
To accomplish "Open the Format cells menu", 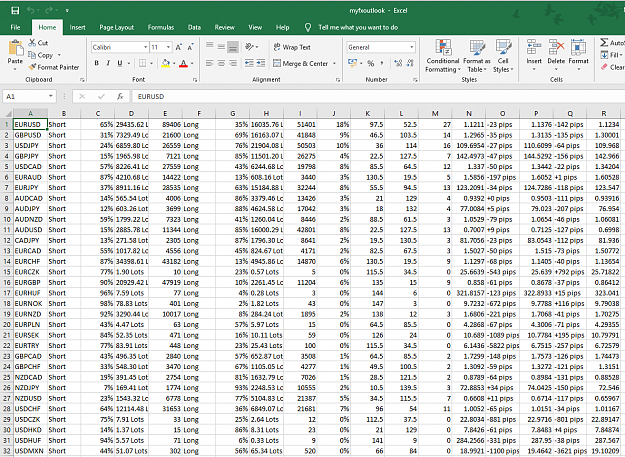I will pos(578,55).
